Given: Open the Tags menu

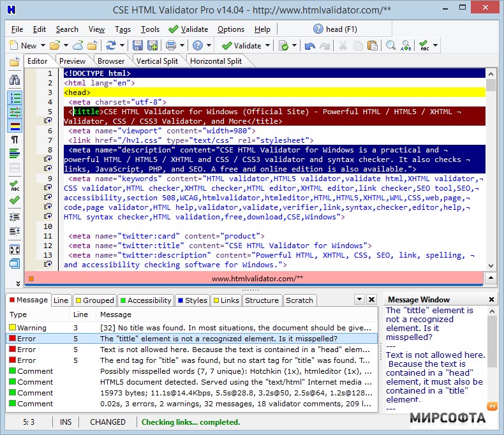Looking at the screenshot, I should (122, 29).
